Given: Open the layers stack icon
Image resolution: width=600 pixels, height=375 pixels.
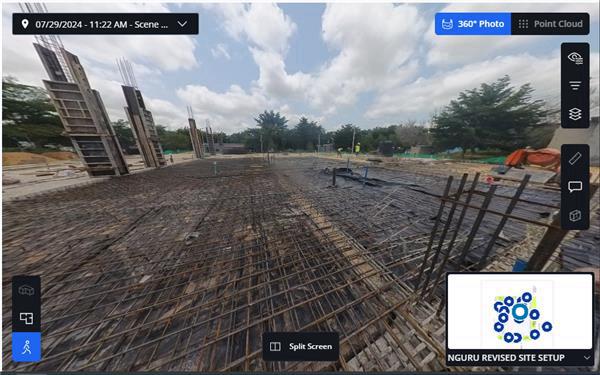Looking at the screenshot, I should point(575,114).
